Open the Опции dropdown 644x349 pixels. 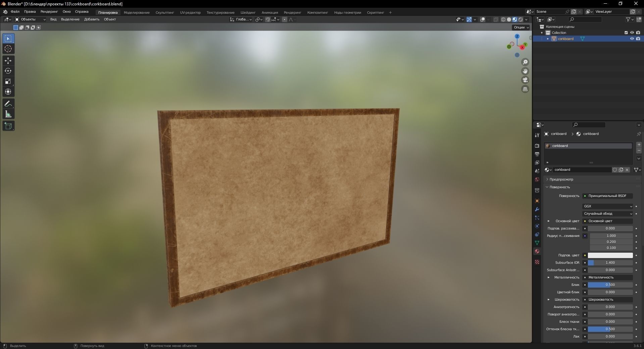[x=521, y=28]
